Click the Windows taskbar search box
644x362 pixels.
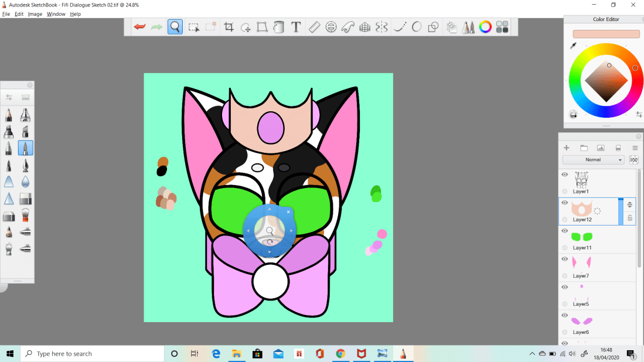point(93,354)
